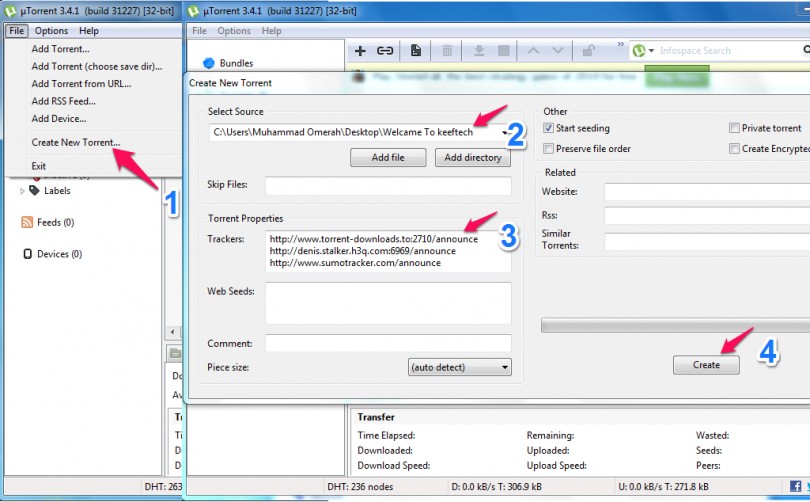The image size is (810, 502).
Task: Select Devices (0) in the sidebar
Action: 59,254
